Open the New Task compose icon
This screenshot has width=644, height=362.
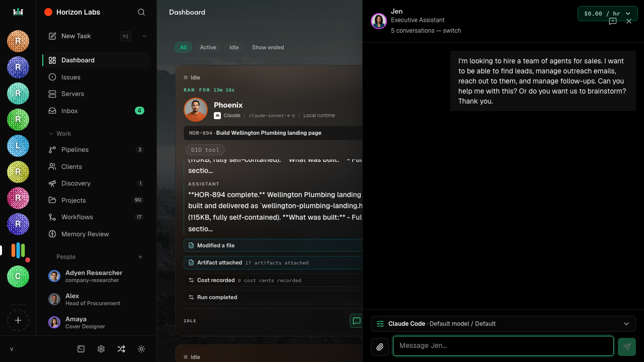pyautogui.click(x=52, y=36)
